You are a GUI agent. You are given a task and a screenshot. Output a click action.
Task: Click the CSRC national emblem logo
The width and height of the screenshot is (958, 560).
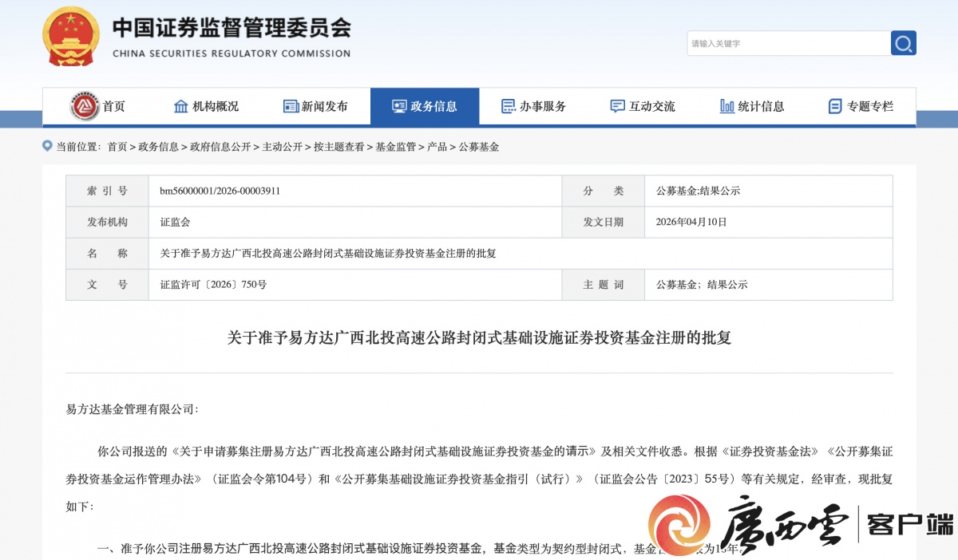point(71,37)
